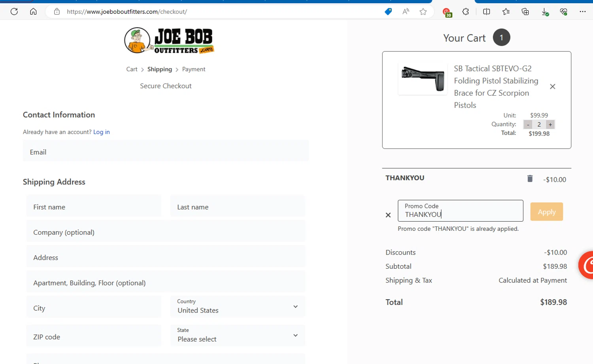Focus the Address field
Screen dimensions: 593x364
(166, 256)
